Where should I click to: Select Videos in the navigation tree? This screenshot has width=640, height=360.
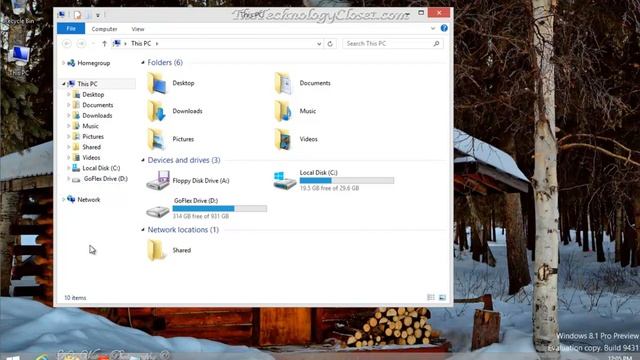[x=91, y=158]
